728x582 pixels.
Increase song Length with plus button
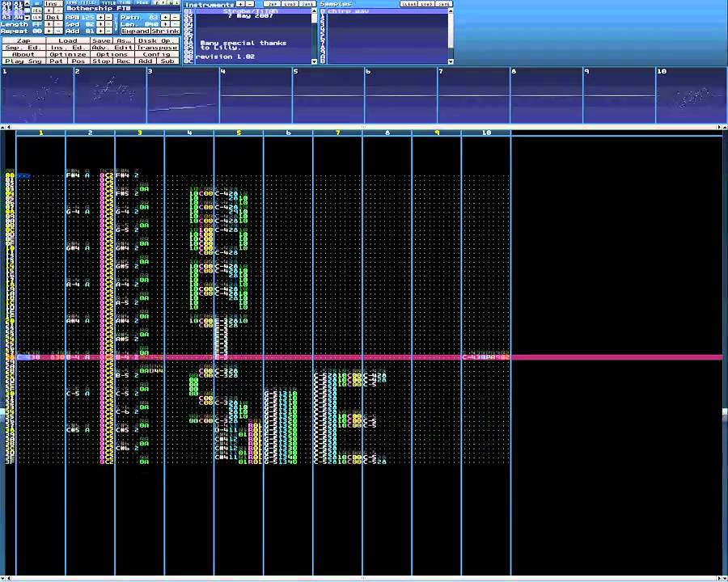[49, 24]
